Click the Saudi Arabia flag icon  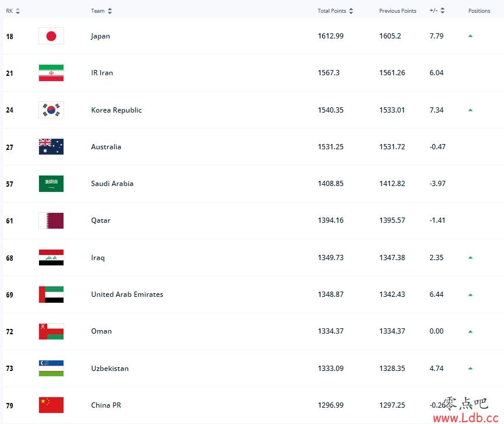point(51,183)
